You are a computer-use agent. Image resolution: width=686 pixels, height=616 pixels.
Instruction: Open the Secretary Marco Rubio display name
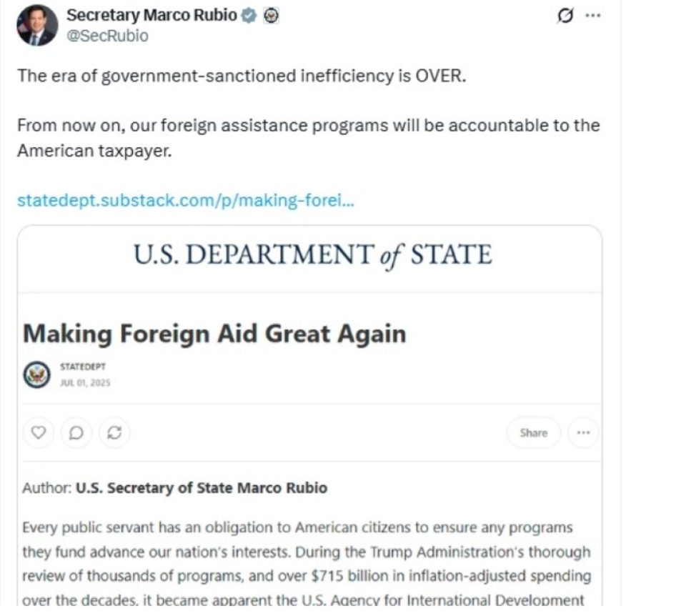click(x=151, y=15)
